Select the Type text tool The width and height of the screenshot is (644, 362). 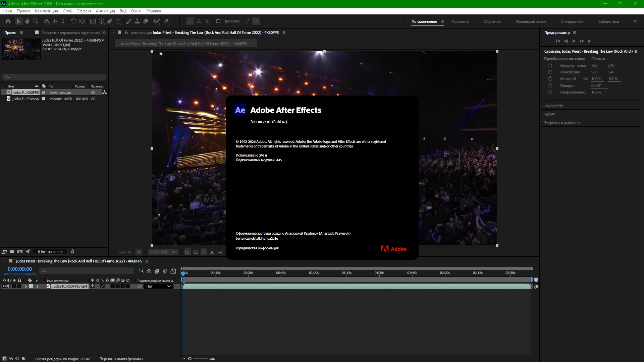[118, 21]
